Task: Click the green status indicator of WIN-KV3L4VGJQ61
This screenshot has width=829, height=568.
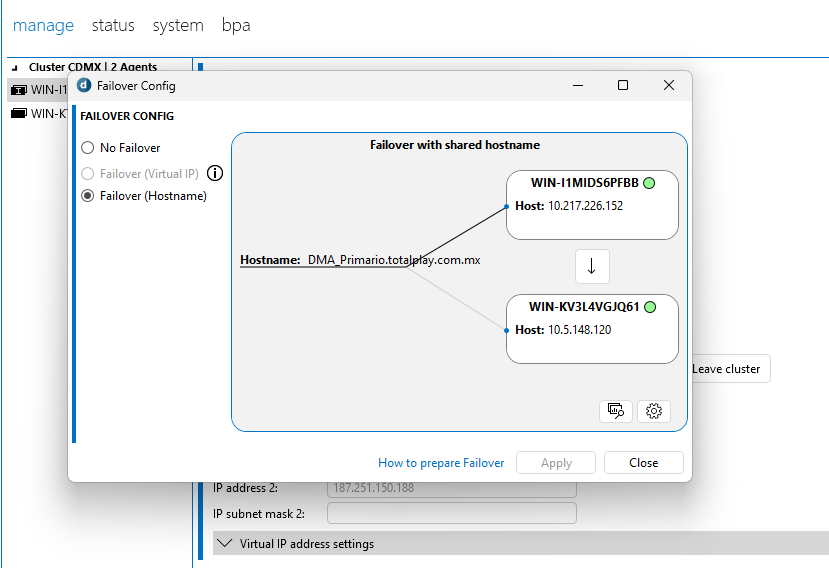Action: click(x=649, y=307)
